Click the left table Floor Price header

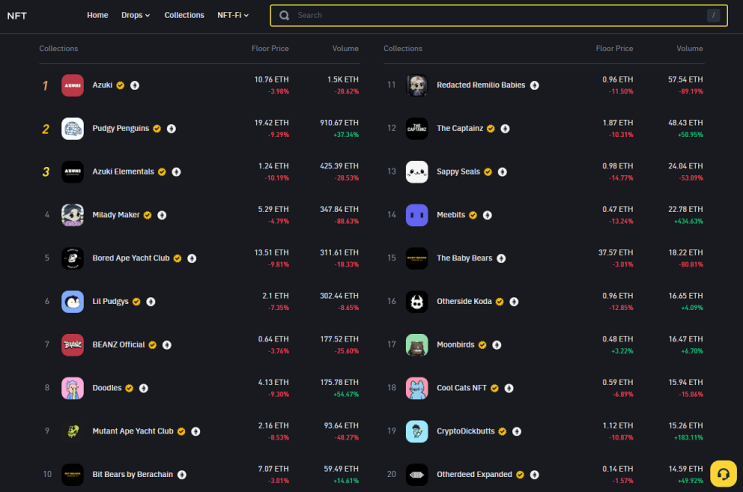(x=270, y=48)
